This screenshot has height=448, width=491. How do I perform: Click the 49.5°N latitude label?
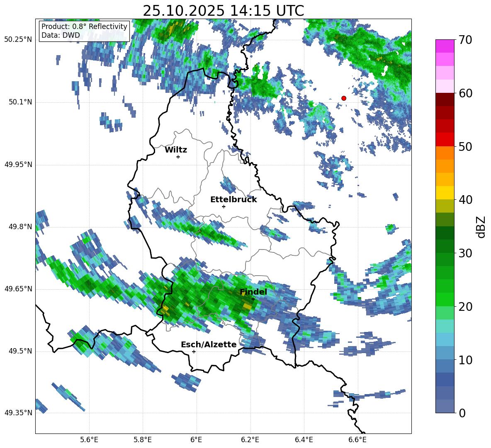[x=20, y=351]
